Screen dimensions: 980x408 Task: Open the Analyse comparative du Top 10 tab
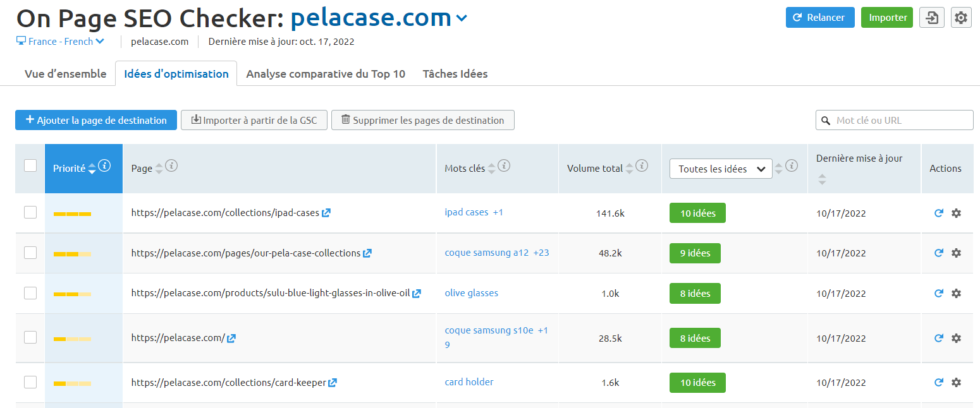[325, 73]
